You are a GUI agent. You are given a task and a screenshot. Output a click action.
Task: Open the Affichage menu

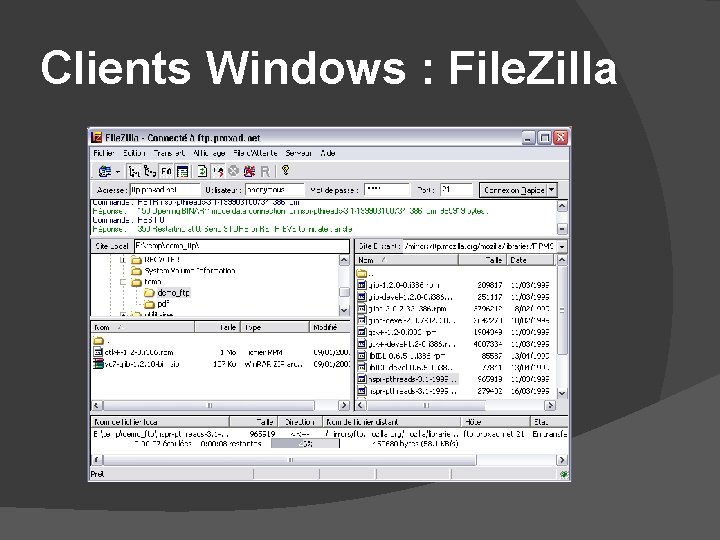[209, 153]
